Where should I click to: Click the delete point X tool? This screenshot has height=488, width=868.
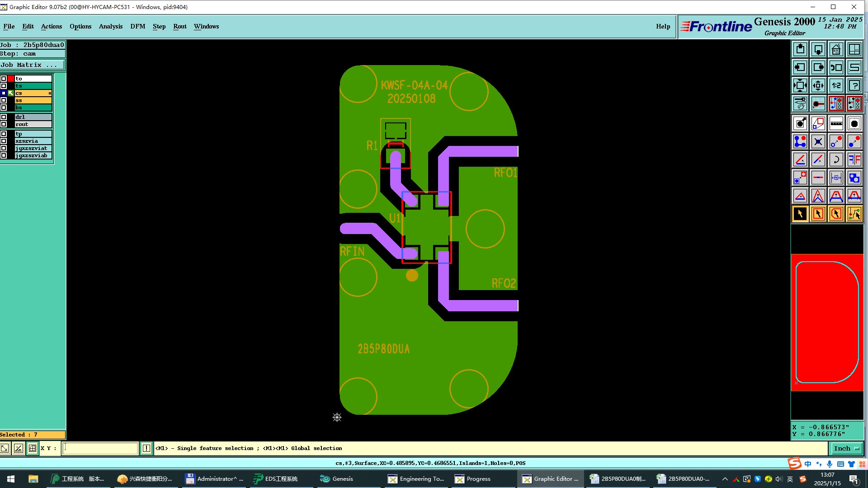[818, 142]
